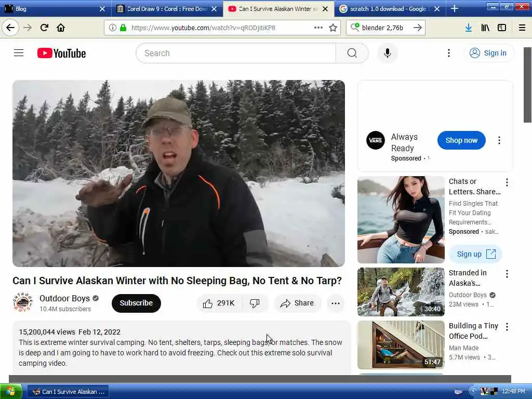Click the page vertical scrollbar thumb
Screen dimensions: 532x399
(527, 85)
